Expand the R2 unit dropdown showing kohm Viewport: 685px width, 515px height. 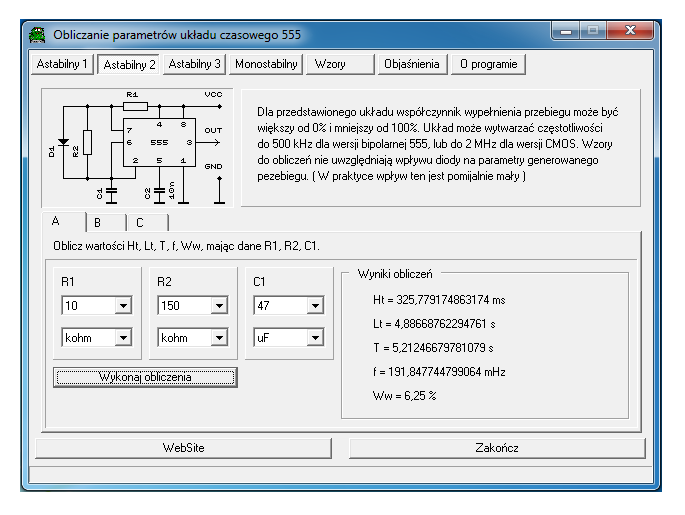(219, 338)
